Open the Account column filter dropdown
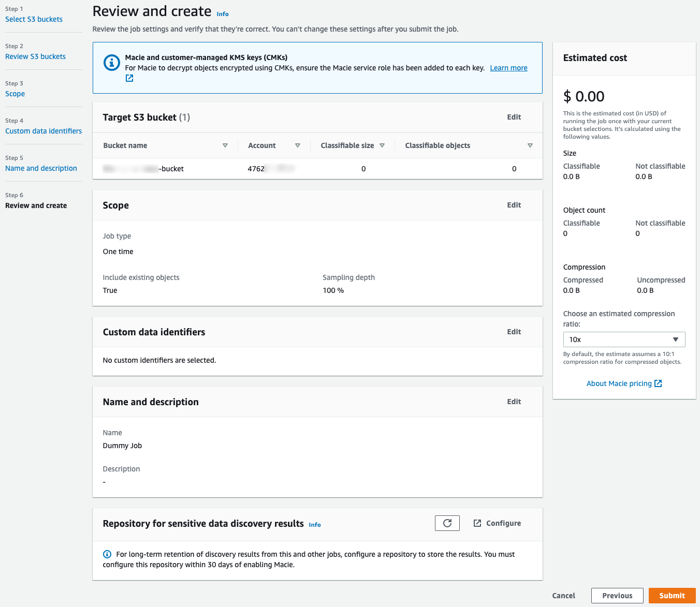Viewport: 700px width, 607px height. (x=298, y=145)
